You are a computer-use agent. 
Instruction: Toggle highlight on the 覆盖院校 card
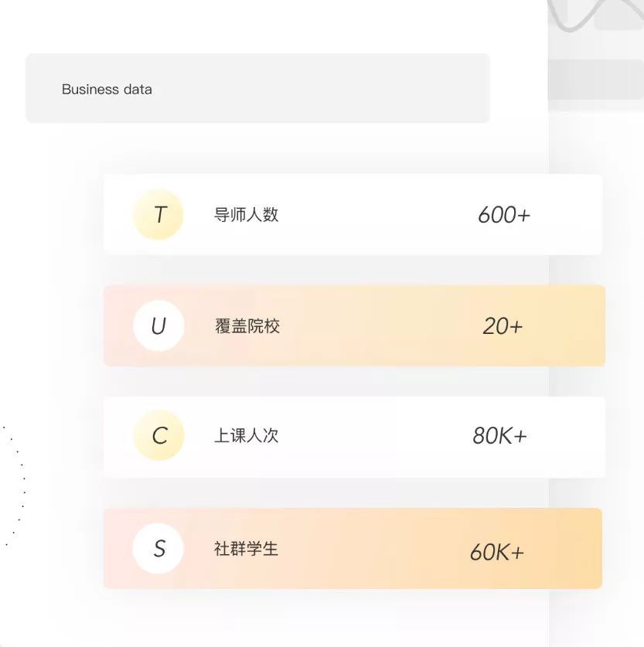pos(353,325)
